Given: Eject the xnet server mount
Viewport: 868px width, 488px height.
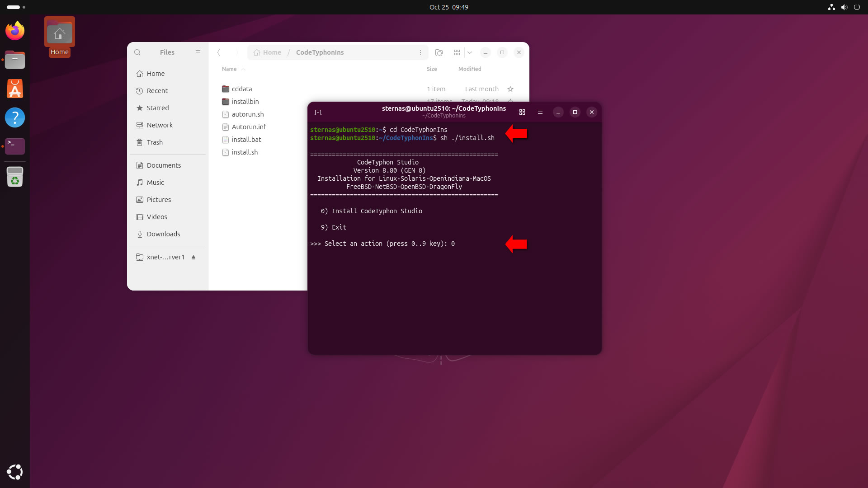Looking at the screenshot, I should click(x=193, y=257).
